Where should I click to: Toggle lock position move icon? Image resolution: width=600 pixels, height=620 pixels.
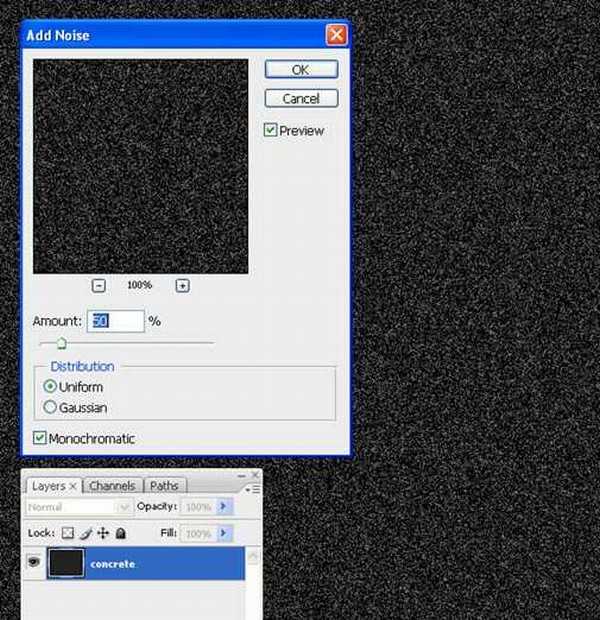(103, 534)
